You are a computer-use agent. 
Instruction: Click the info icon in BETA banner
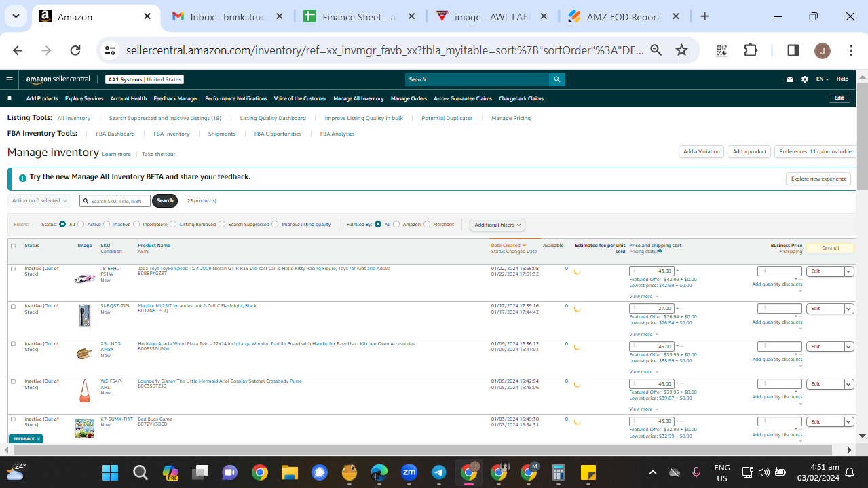point(22,178)
